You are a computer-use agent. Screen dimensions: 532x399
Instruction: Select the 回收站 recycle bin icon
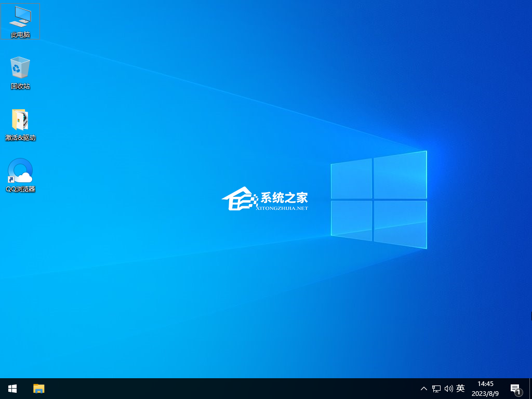pyautogui.click(x=20, y=73)
